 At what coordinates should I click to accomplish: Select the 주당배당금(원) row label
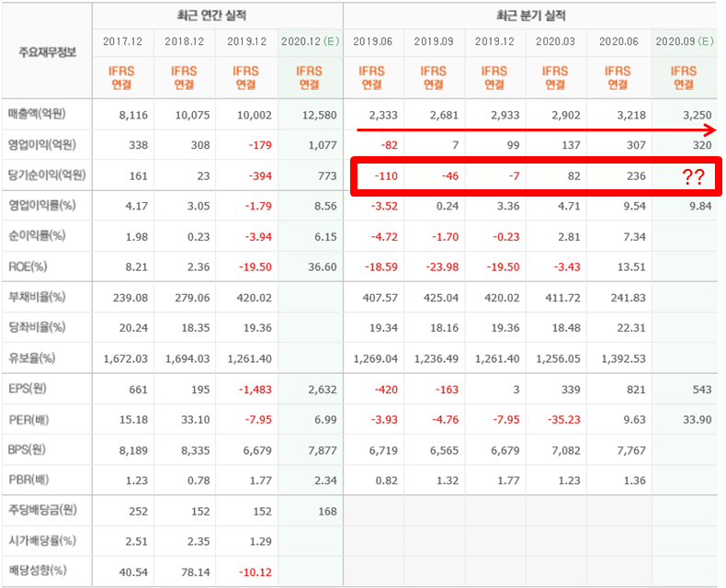(42, 510)
